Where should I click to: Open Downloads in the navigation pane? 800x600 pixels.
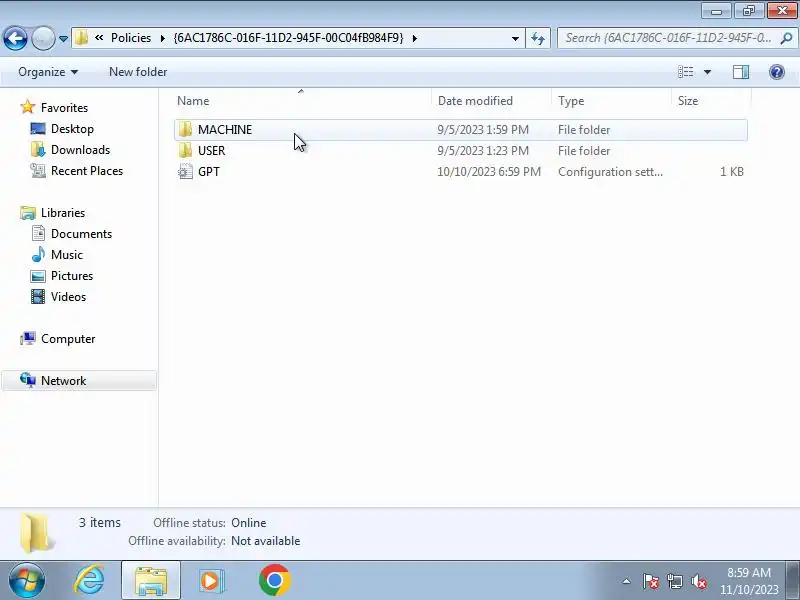click(x=81, y=150)
